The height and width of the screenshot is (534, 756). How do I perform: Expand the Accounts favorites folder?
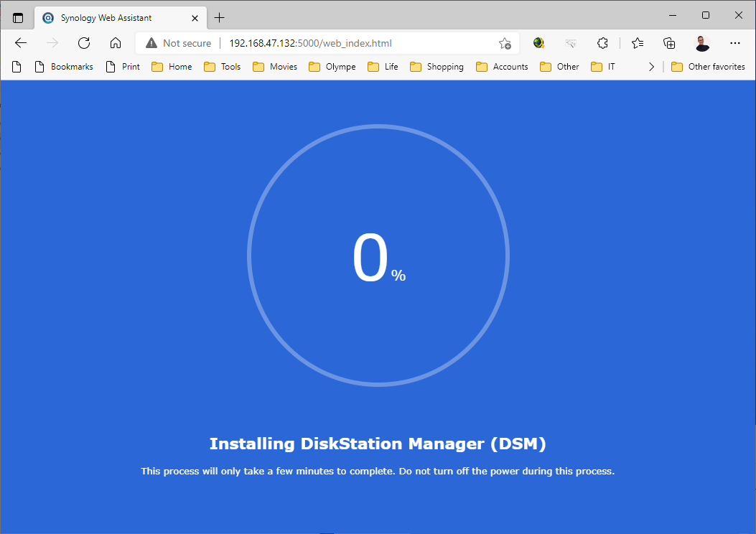coord(502,67)
